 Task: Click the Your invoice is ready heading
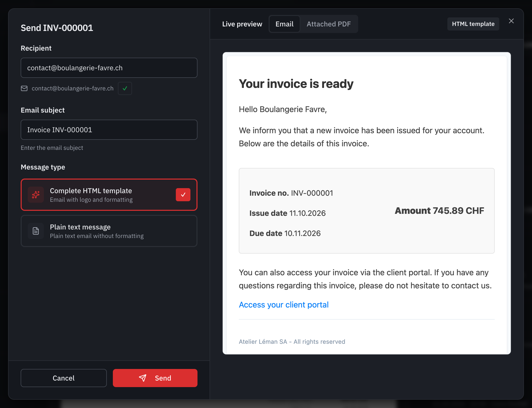(x=296, y=84)
